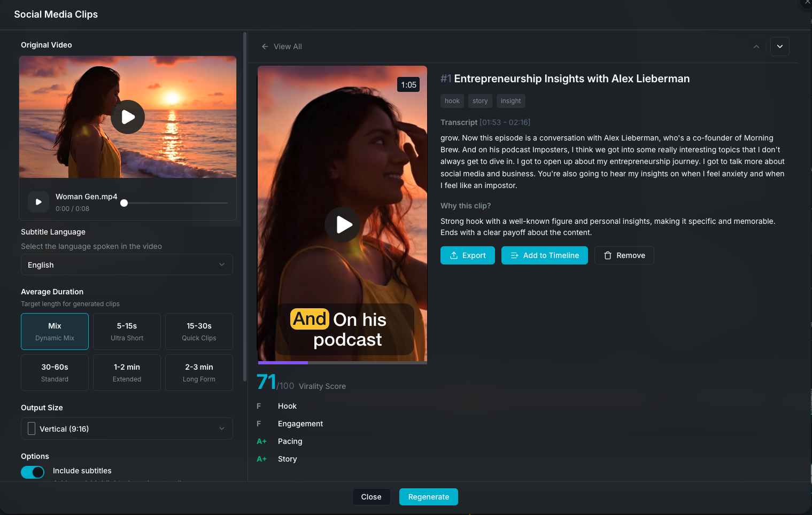Click the small play button beside Woman Gen.mp4
Viewport: 812px width, 515px height.
pyautogui.click(x=38, y=202)
